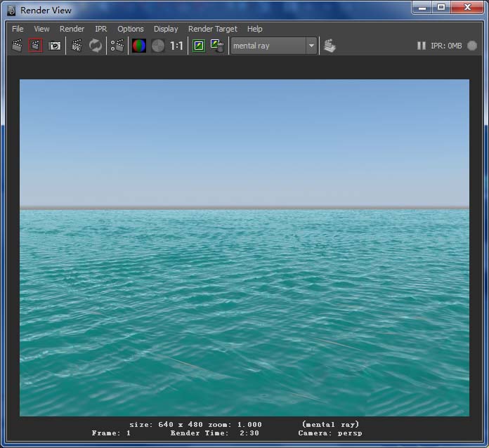Open the View menu
489x448 pixels.
click(41, 29)
